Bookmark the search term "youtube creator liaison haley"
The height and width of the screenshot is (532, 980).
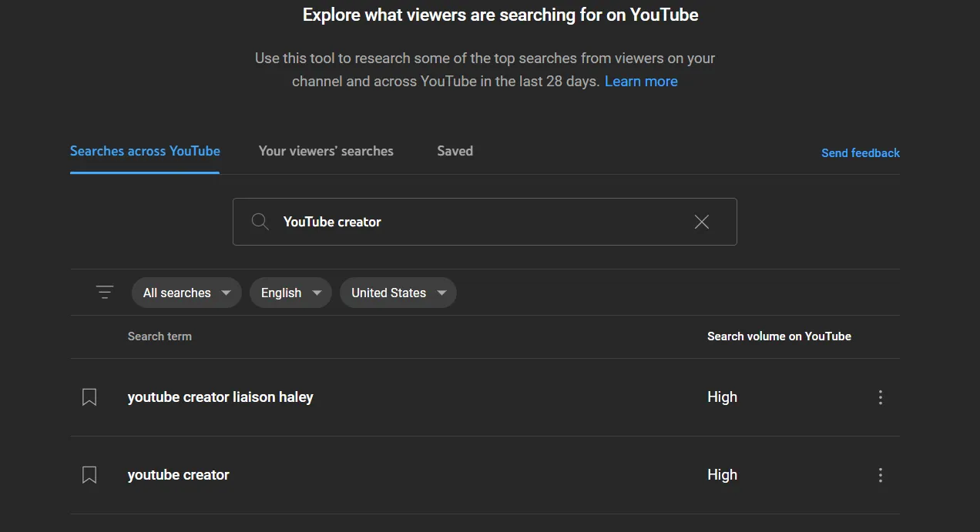[x=89, y=396]
